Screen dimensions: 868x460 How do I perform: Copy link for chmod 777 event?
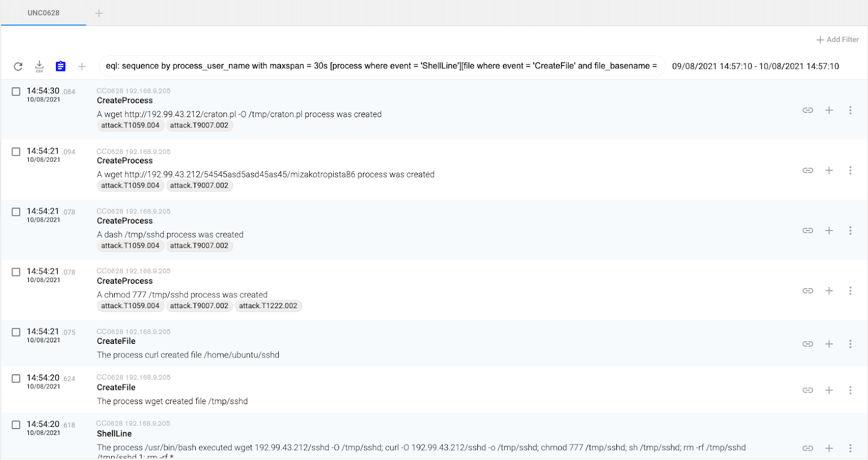pyautogui.click(x=808, y=291)
